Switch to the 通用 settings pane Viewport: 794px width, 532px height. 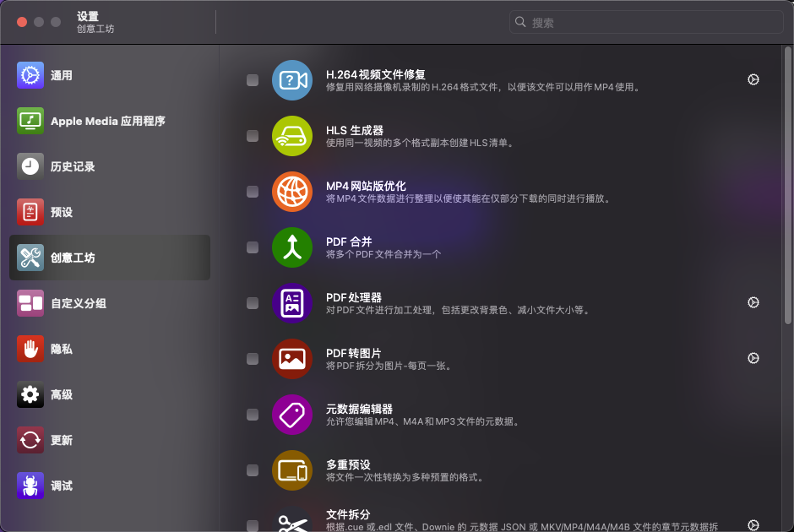[x=109, y=75]
